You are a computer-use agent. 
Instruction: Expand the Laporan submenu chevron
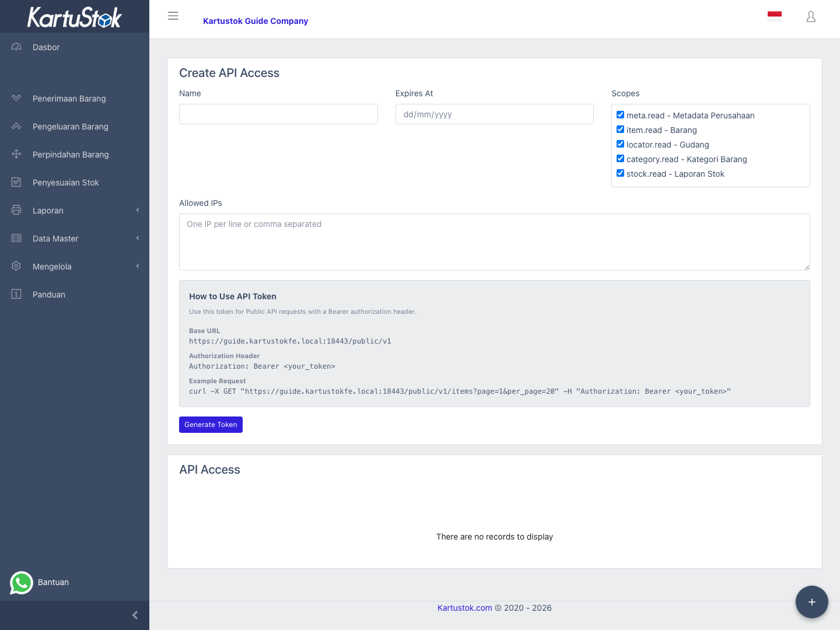point(138,210)
